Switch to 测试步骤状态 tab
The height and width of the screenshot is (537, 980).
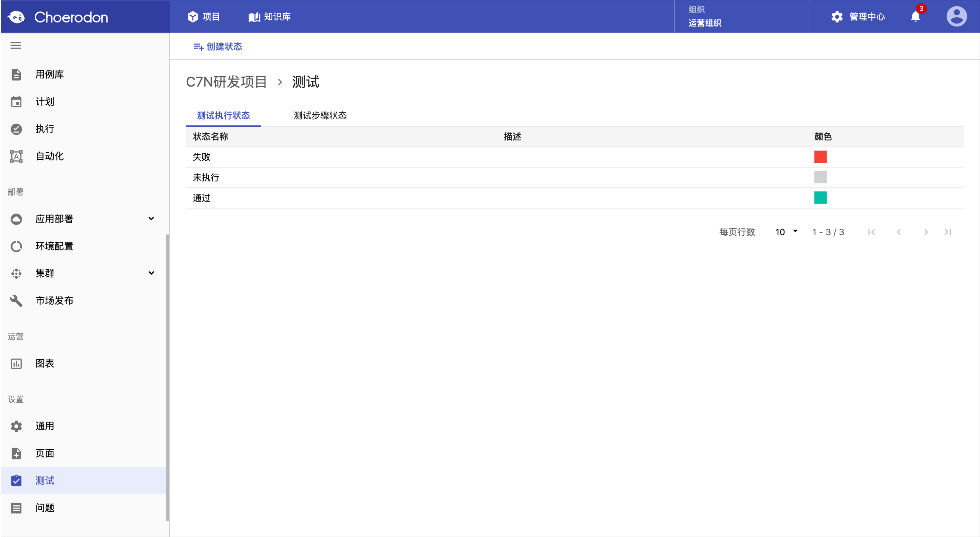[x=320, y=116]
